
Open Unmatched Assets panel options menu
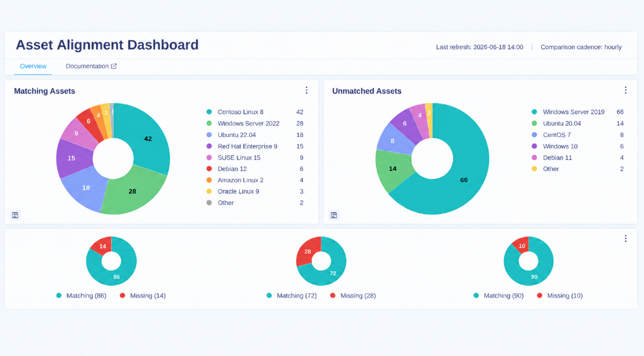coord(626,90)
